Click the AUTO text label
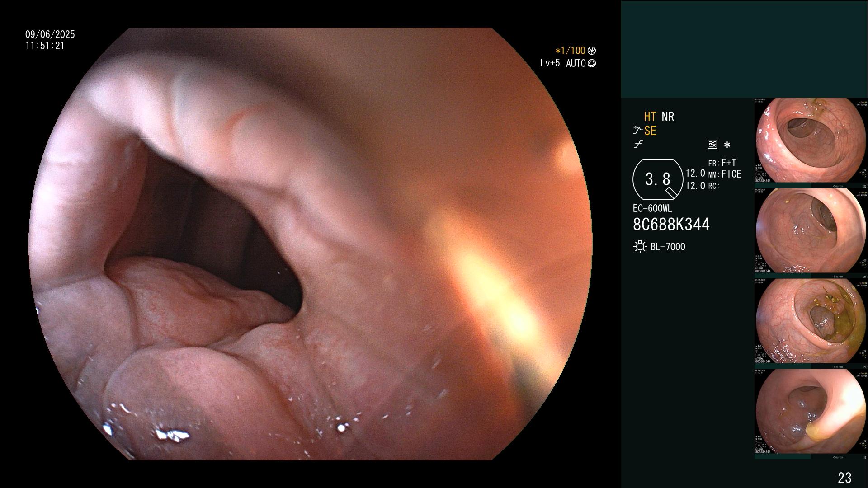Screen dimensions: 868x488 576,64
